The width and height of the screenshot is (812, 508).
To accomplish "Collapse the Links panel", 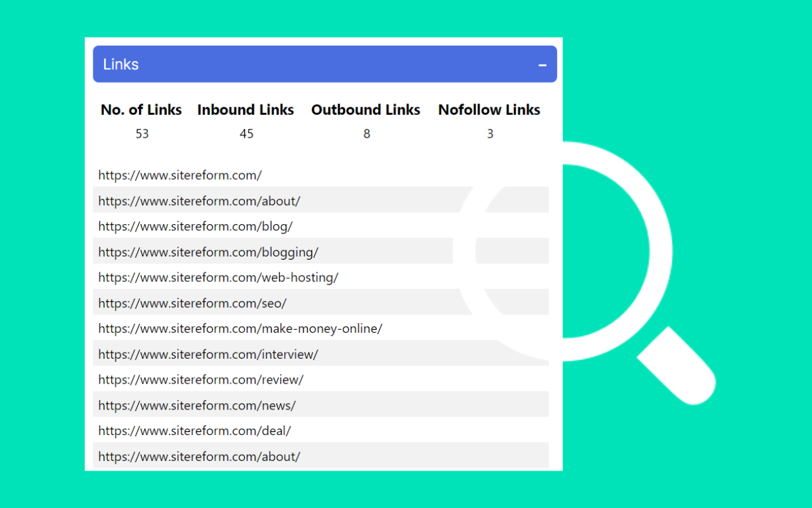I will pyautogui.click(x=542, y=65).
